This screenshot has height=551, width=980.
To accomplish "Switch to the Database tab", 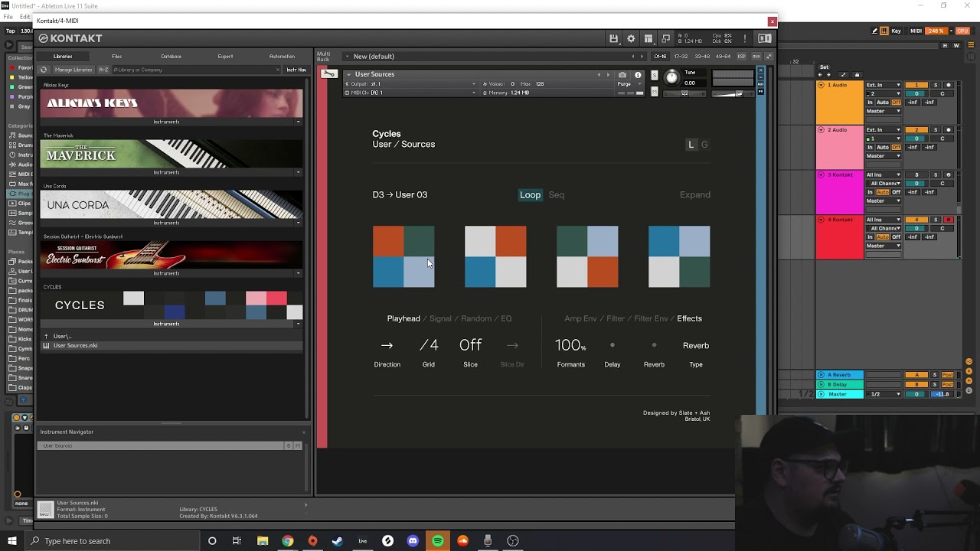I will pos(171,57).
